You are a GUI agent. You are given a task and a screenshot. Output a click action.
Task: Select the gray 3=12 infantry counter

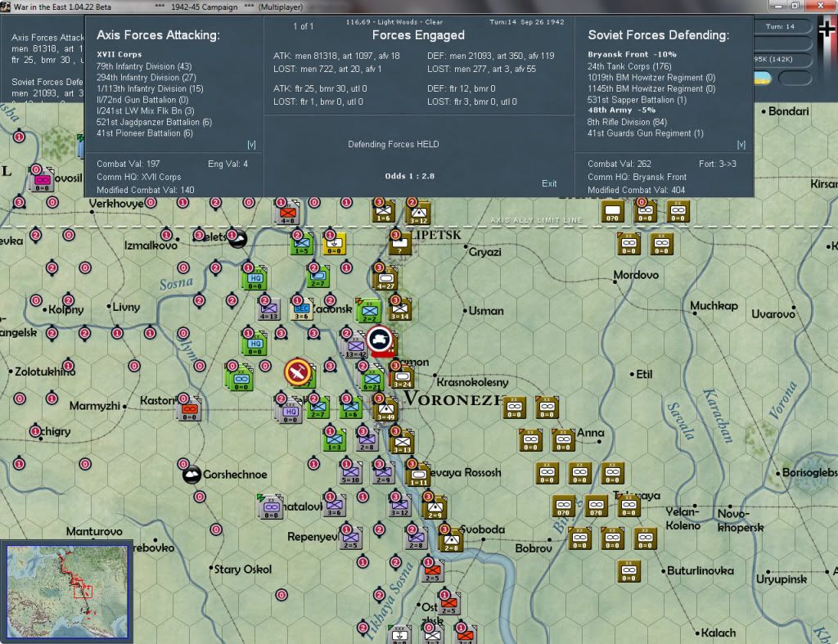point(399,505)
